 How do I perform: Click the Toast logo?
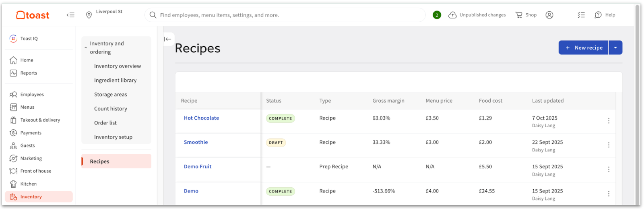[x=33, y=15]
